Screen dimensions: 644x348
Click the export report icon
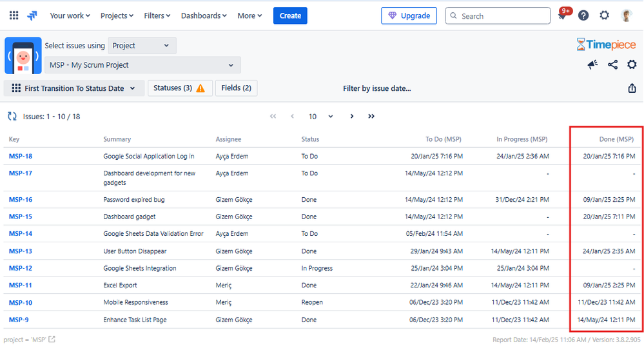tap(632, 88)
